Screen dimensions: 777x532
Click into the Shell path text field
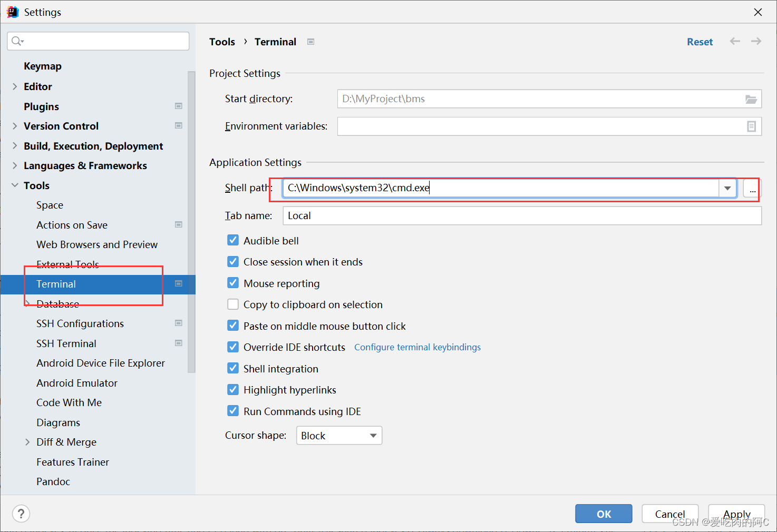pyautogui.click(x=501, y=188)
